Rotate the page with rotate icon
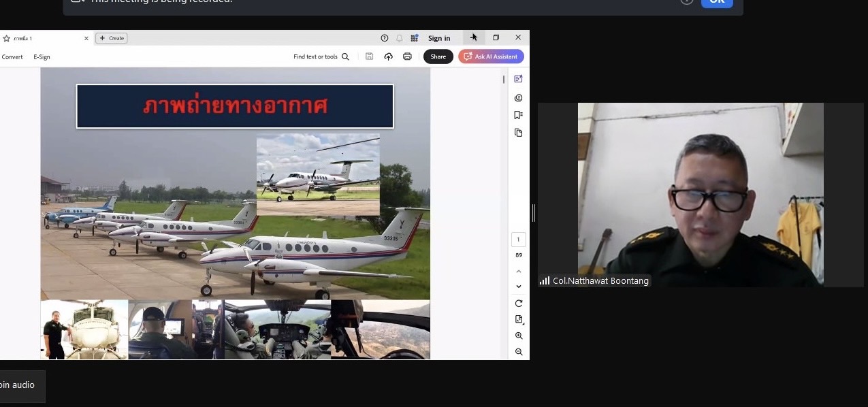Image resolution: width=868 pixels, height=407 pixels. (x=519, y=304)
